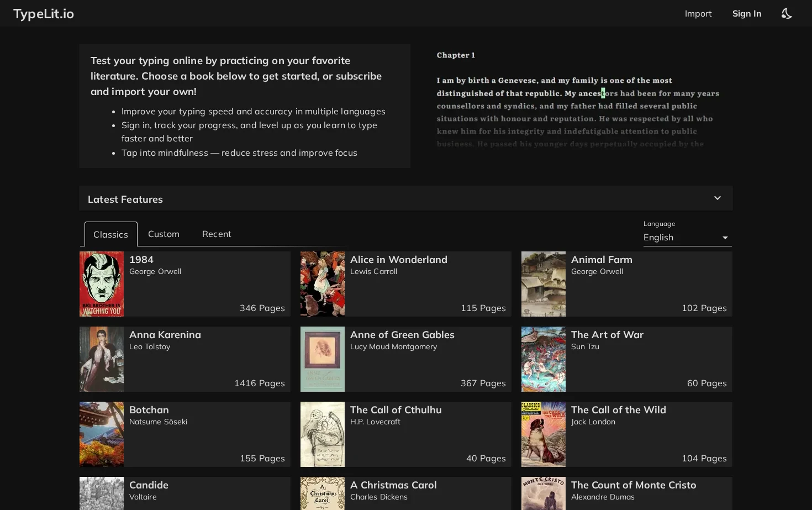
Task: Go to TypeLit.io home logo
Action: 44,13
